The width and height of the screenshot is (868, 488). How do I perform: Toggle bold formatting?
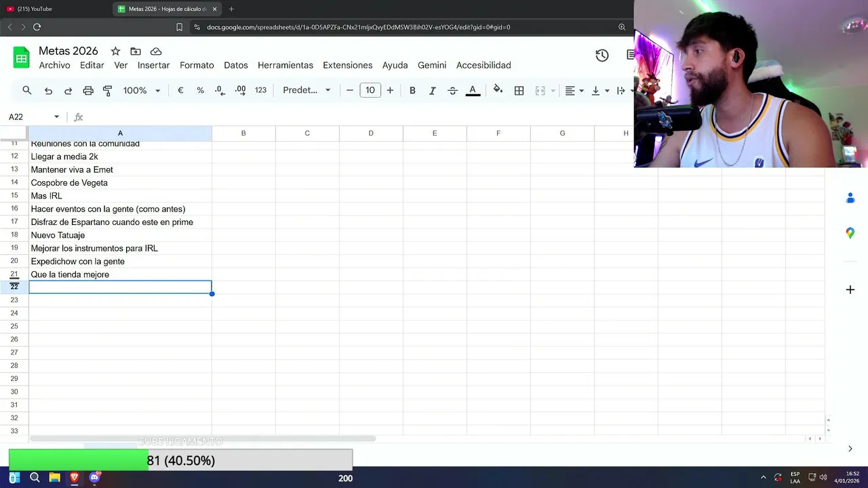click(x=412, y=90)
